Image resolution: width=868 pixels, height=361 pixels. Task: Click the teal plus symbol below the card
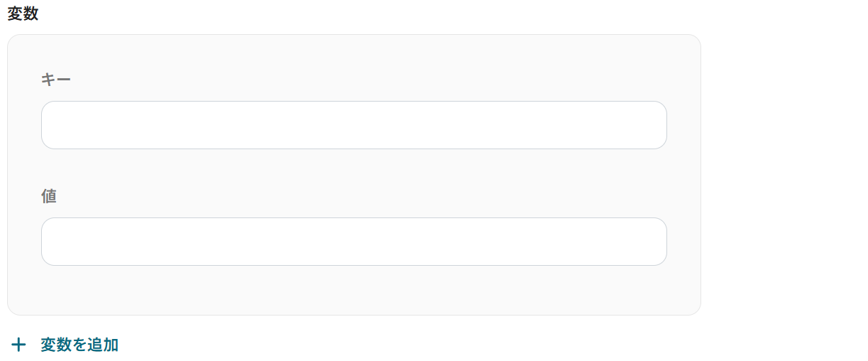pos(18,345)
